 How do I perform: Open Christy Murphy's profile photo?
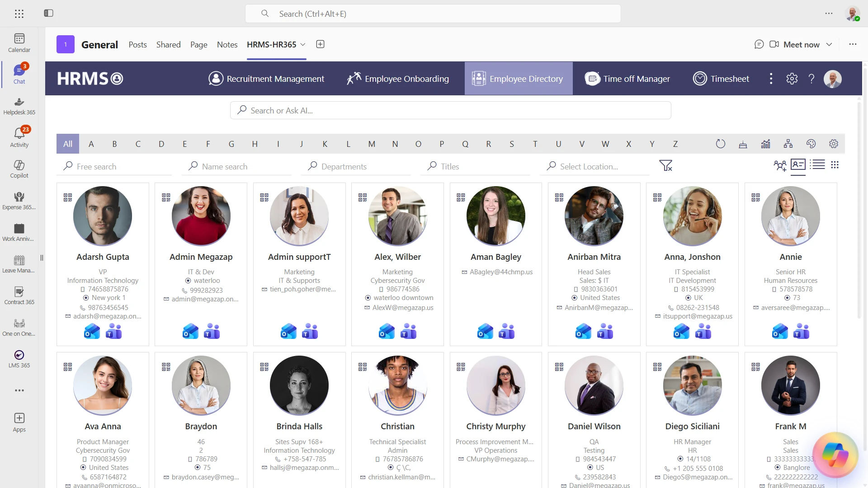[496, 385]
